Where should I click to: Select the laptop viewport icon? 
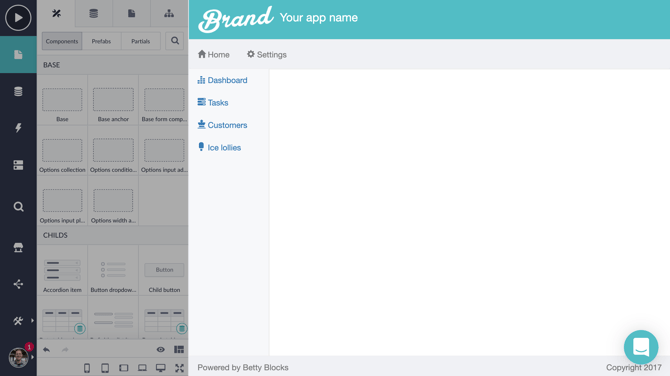pos(142,368)
